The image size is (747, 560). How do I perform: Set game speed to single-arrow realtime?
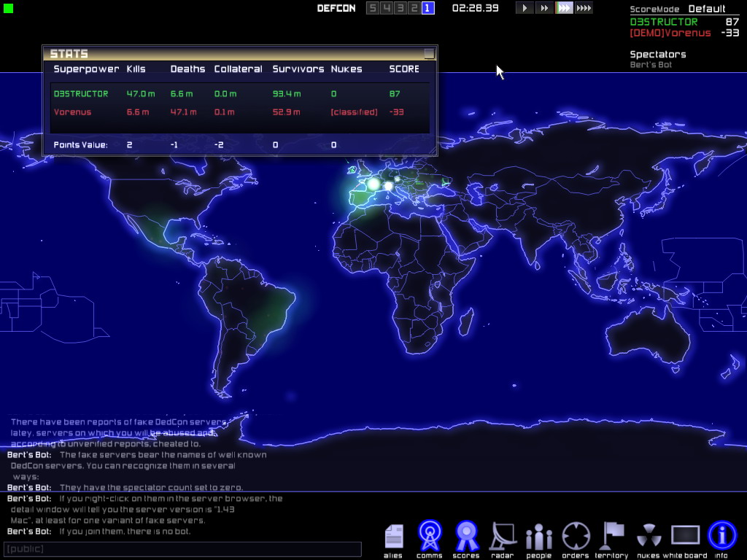click(525, 8)
